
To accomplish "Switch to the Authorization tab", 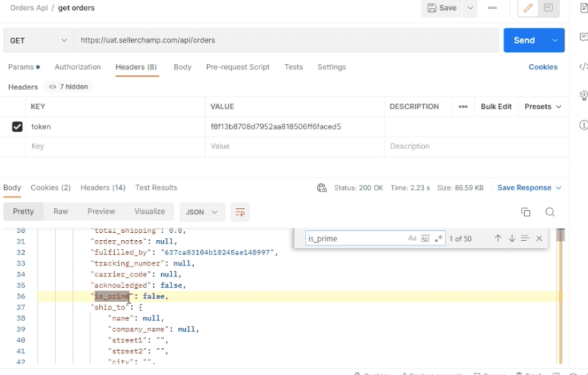I will click(77, 67).
